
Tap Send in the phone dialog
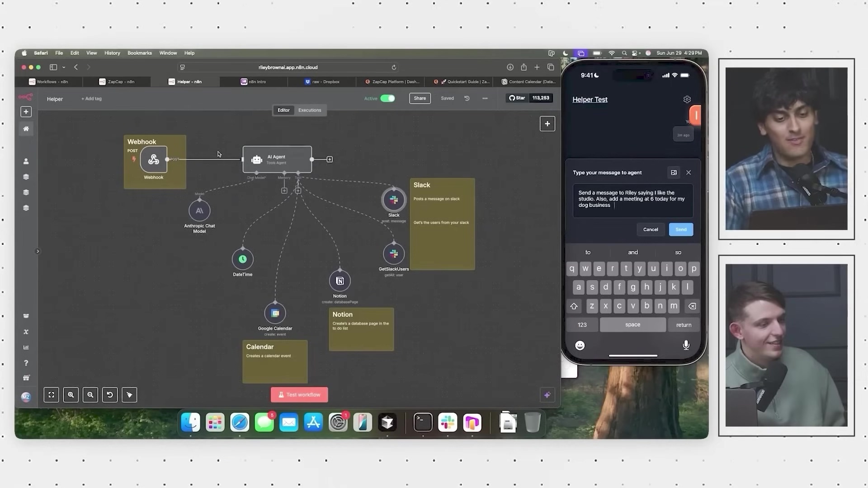[681, 230]
